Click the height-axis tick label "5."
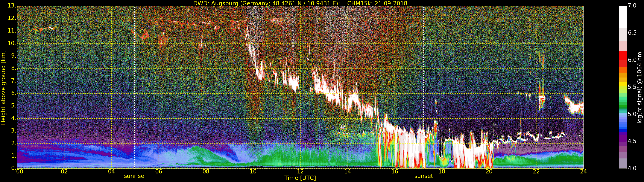Viewport: 644px width, 182px height. [13, 106]
